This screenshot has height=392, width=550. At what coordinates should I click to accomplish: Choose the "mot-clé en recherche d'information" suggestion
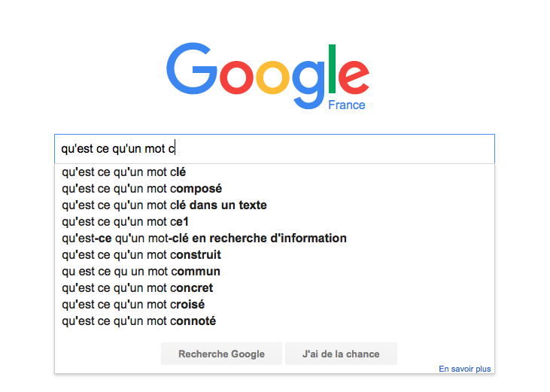pos(204,238)
